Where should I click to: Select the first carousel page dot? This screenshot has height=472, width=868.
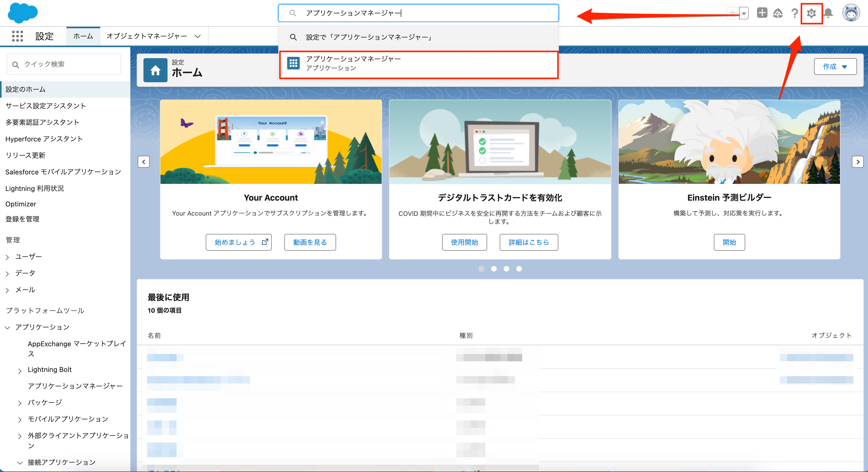(x=481, y=269)
